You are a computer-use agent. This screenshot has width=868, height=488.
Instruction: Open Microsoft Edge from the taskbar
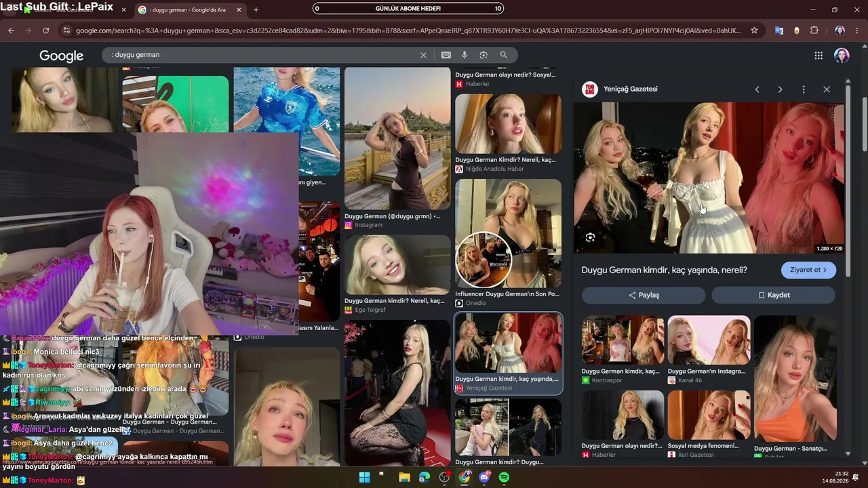pyautogui.click(x=425, y=477)
